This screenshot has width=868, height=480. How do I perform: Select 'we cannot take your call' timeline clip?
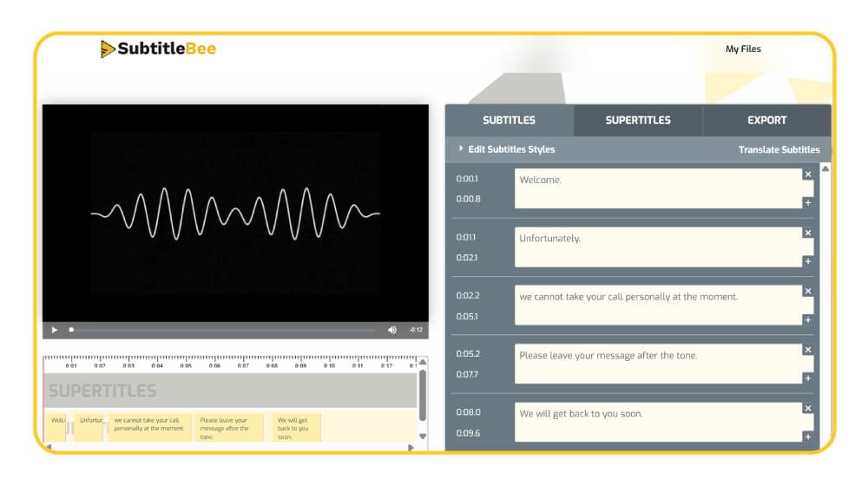click(x=149, y=427)
